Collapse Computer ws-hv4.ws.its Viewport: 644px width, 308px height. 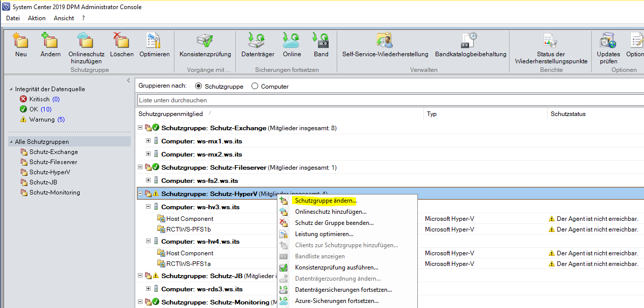pyautogui.click(x=149, y=241)
